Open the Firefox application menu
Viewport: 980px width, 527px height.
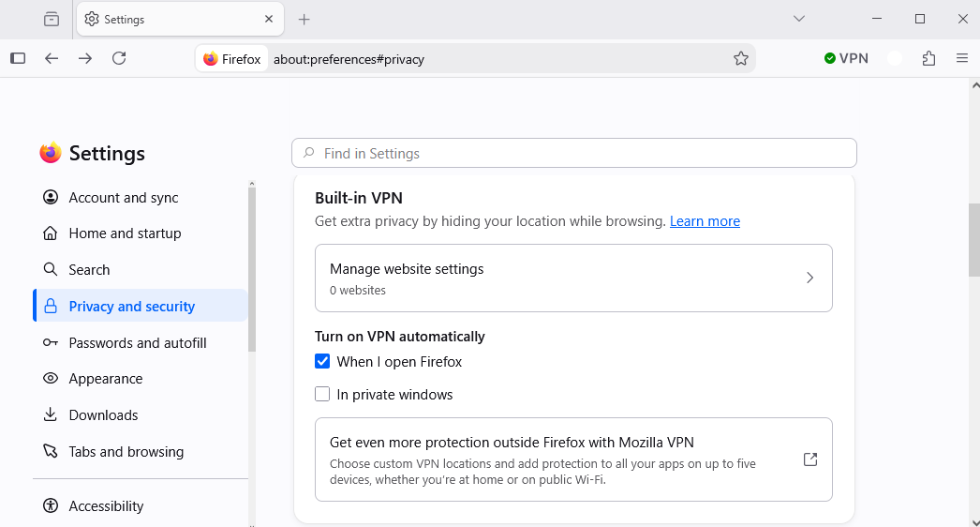pyautogui.click(x=962, y=58)
